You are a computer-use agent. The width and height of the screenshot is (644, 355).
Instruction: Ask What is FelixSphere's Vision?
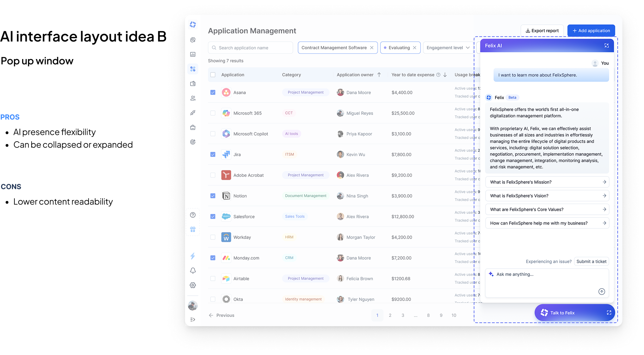pyautogui.click(x=547, y=196)
